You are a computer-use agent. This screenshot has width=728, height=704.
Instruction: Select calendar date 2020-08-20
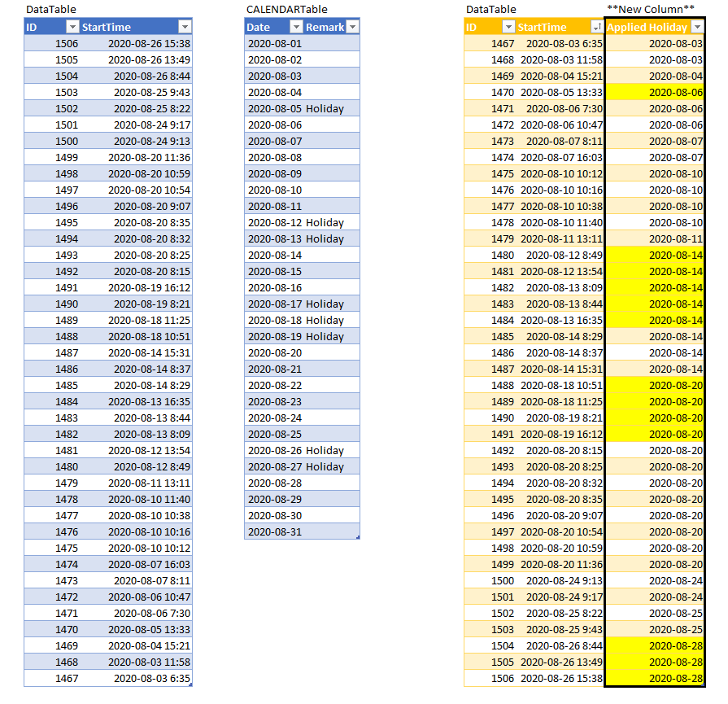274,352
